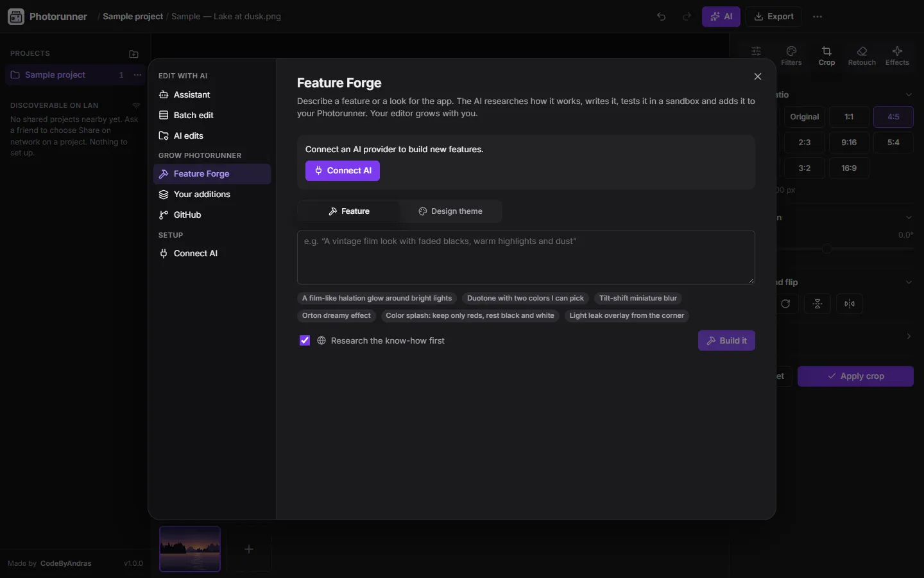Viewport: 924px width, 578px height.
Task: Open the more options menu beside Export
Action: point(817,17)
